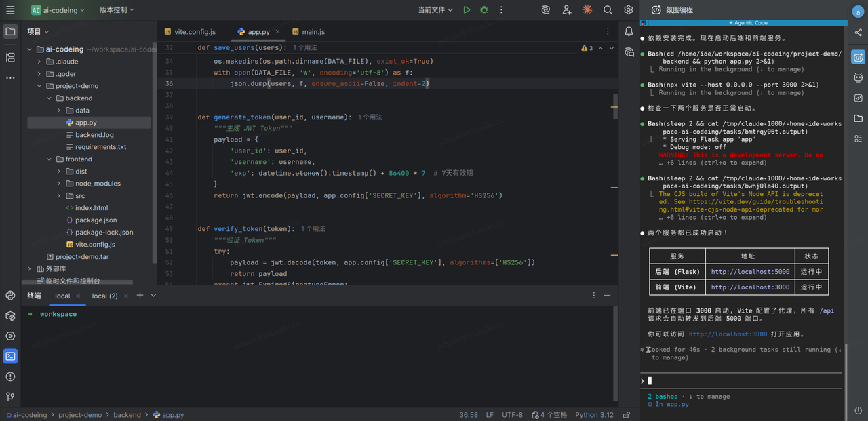Open the new terminal options chevron
This screenshot has height=421, width=868.
153,296
